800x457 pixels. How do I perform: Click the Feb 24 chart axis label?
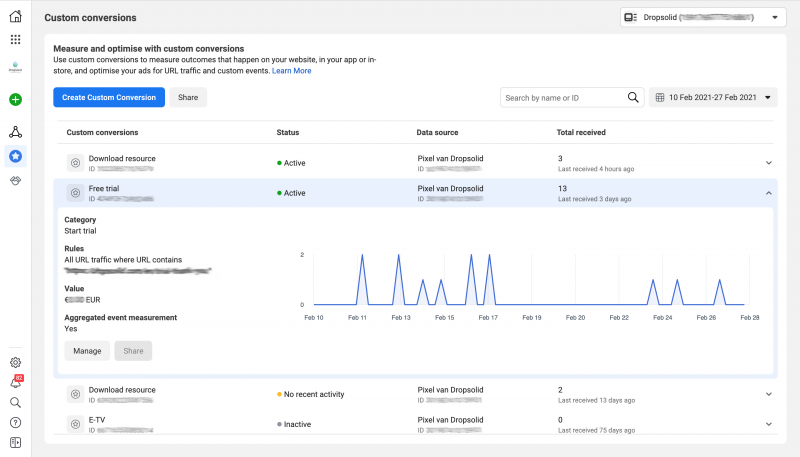[662, 317]
